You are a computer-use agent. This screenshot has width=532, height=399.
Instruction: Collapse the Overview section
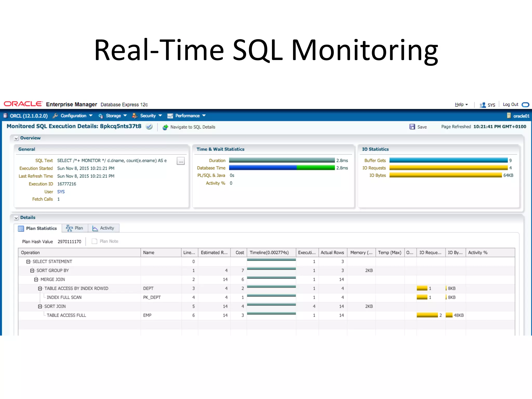(16, 138)
